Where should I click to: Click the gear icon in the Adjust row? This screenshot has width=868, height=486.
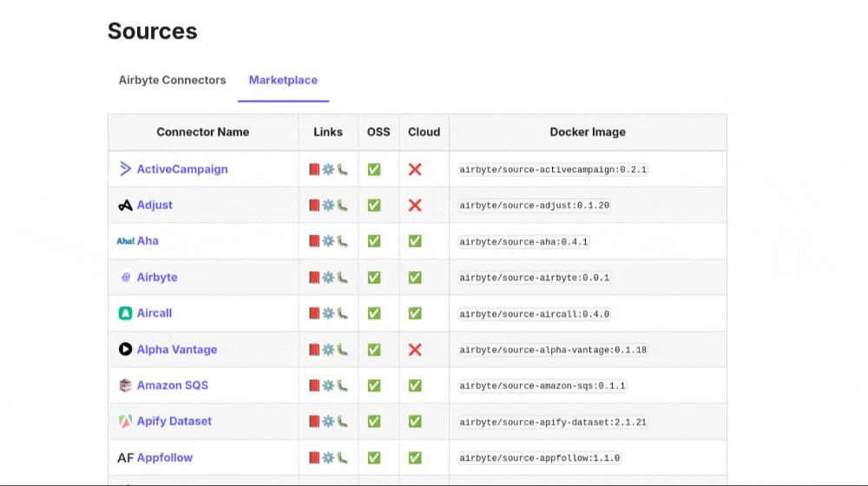coord(328,206)
